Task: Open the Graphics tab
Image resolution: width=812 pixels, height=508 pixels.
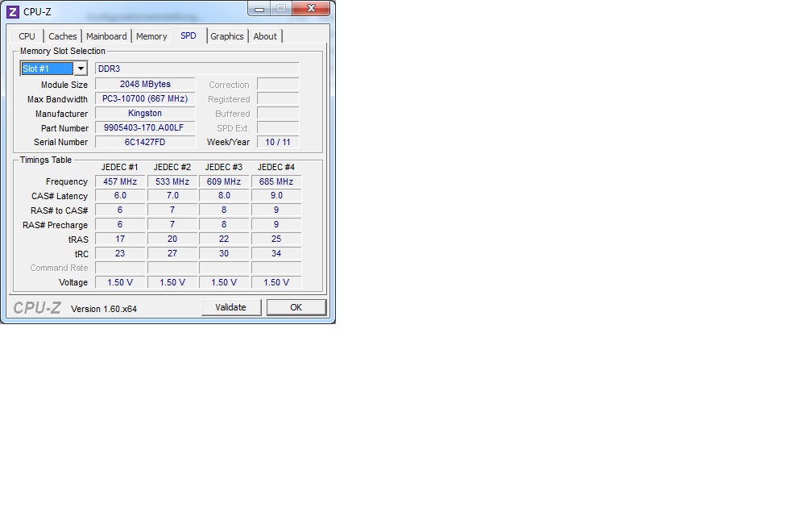Action: tap(227, 36)
